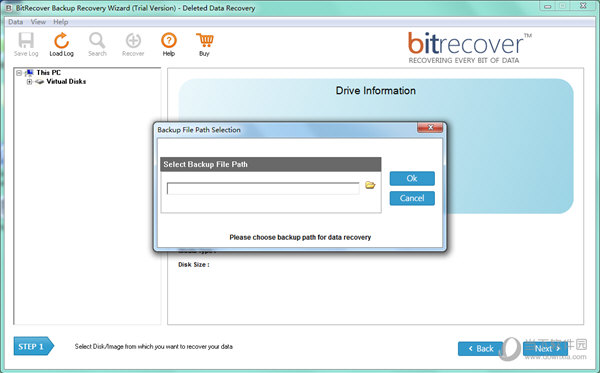Click the Drive Information heading
The image size is (600, 373).
point(376,91)
